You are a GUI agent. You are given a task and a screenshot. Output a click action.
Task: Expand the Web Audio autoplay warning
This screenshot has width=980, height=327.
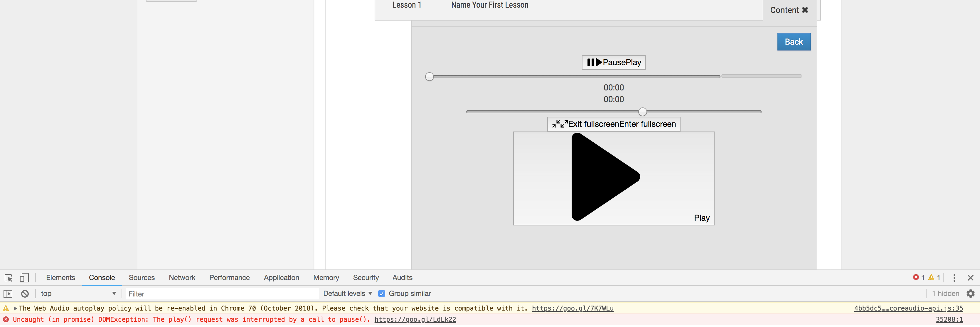(x=15, y=308)
